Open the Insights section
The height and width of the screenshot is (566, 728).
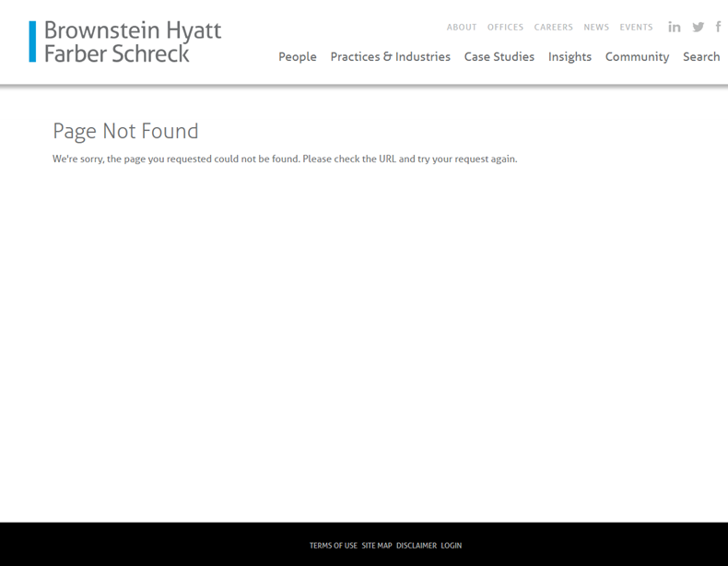pos(569,56)
